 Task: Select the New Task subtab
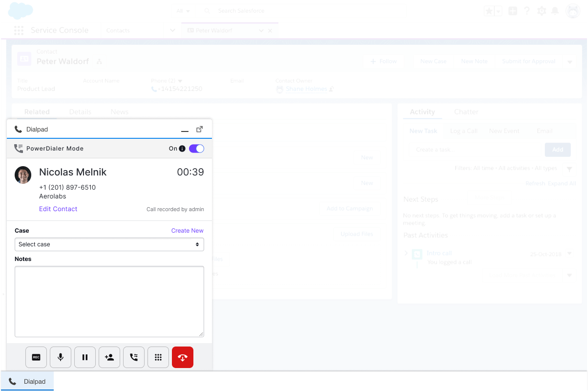(x=423, y=131)
